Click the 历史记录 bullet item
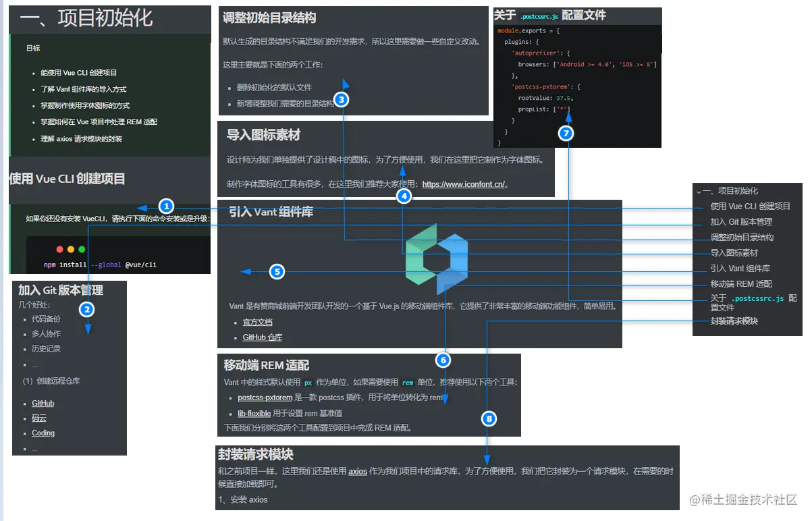Viewport: 812px width, 521px height. click(x=46, y=349)
